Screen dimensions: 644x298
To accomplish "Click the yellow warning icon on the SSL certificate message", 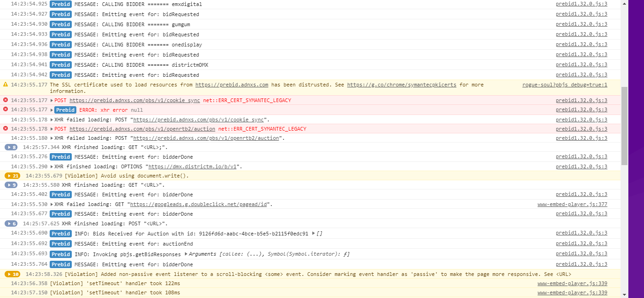I will pyautogui.click(x=6, y=85).
